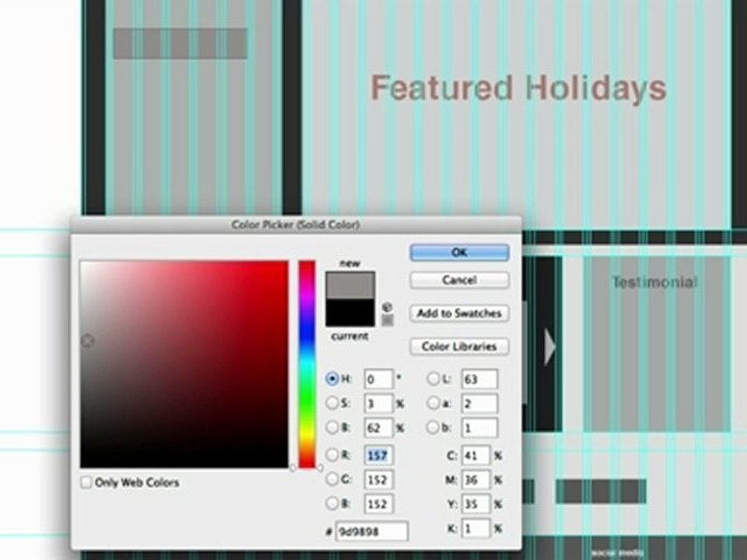Click the S saturation percentage field
This screenshot has height=560, width=747.
point(379,404)
